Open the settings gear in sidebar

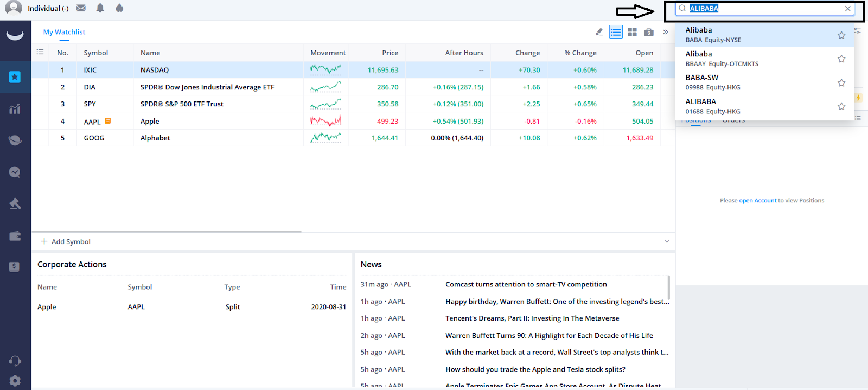click(15, 381)
